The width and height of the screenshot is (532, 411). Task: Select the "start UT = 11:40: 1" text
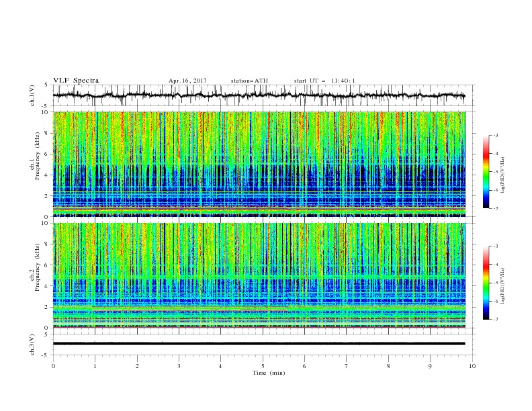pyautogui.click(x=324, y=81)
